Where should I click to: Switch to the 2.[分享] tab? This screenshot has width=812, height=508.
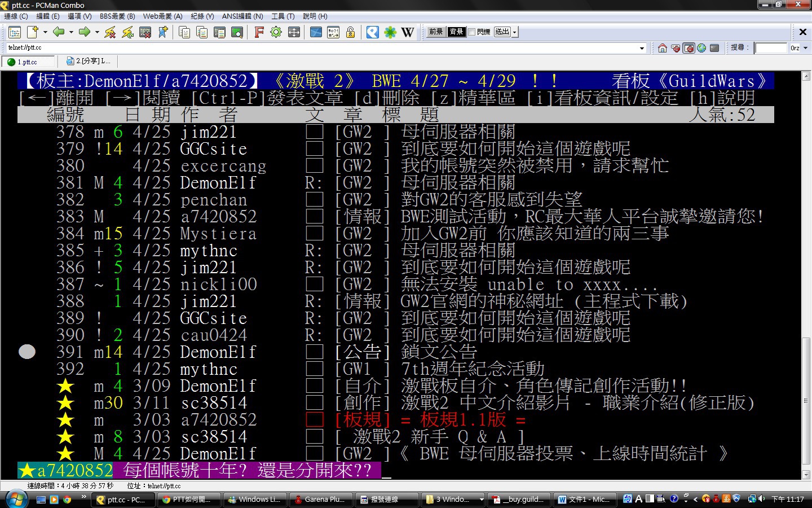pyautogui.click(x=89, y=61)
